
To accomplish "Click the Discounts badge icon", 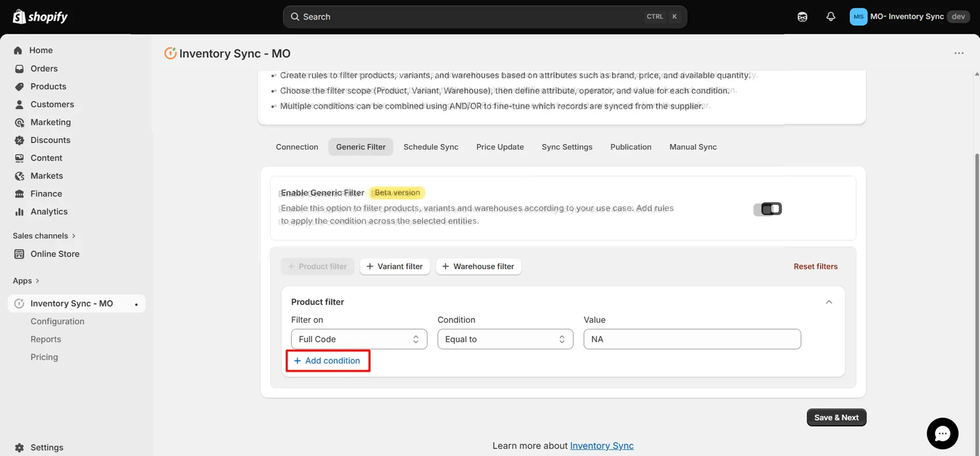I will click(19, 140).
